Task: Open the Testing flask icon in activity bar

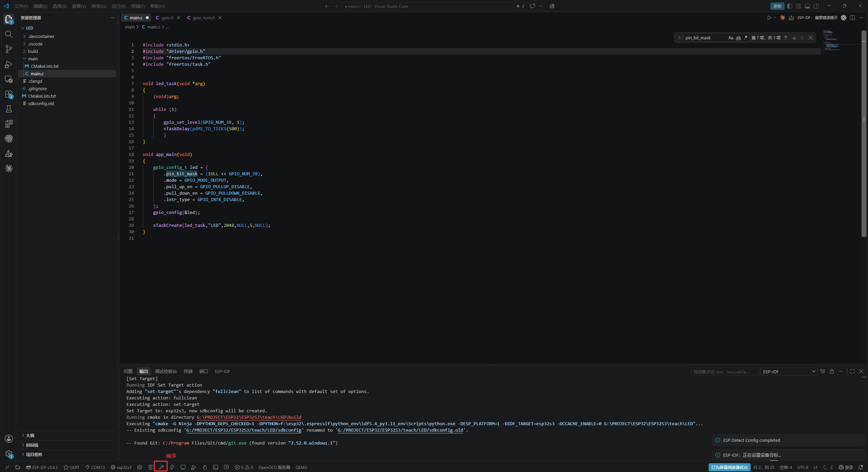Action: coord(9,109)
